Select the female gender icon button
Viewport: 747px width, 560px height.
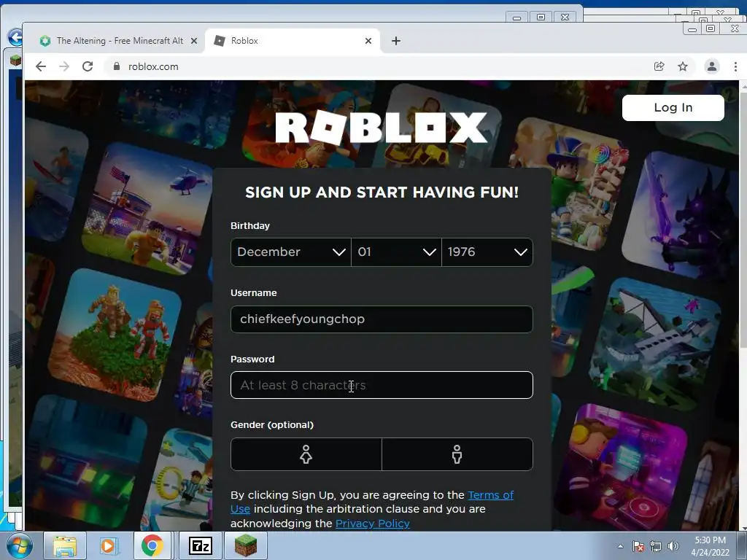(306, 454)
